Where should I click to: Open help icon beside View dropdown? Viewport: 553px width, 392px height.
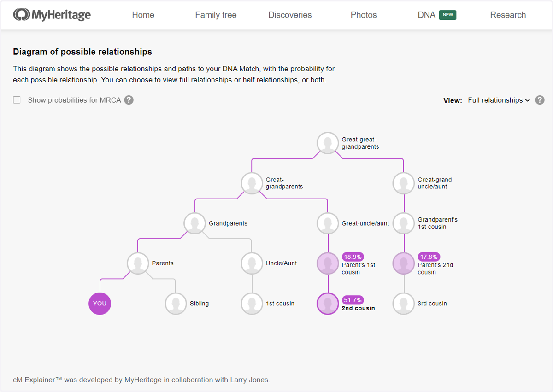[540, 100]
